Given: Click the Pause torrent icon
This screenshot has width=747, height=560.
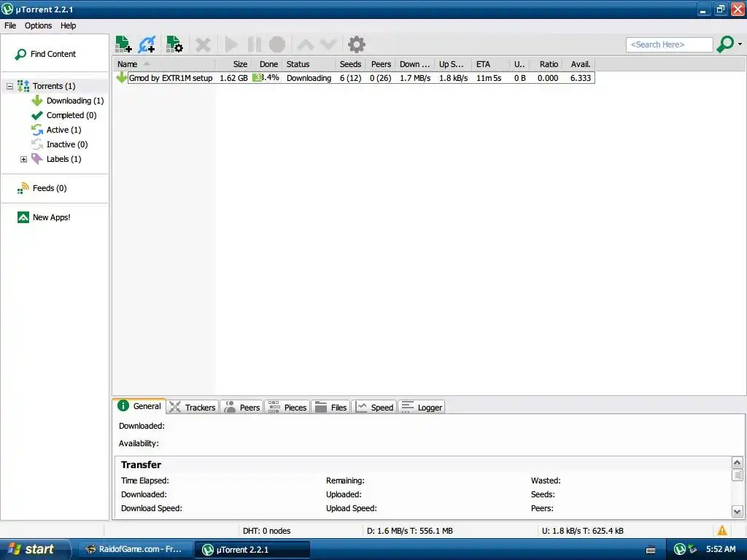Looking at the screenshot, I should 255,44.
